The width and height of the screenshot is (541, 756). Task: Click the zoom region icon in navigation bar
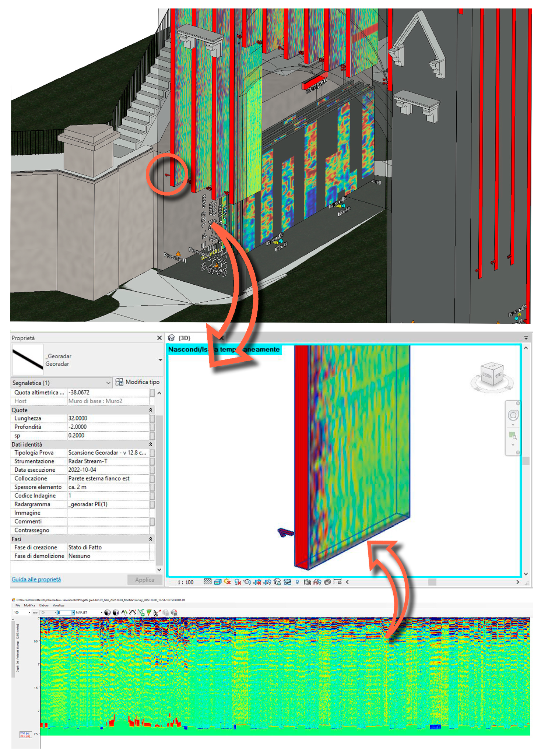pyautogui.click(x=513, y=436)
